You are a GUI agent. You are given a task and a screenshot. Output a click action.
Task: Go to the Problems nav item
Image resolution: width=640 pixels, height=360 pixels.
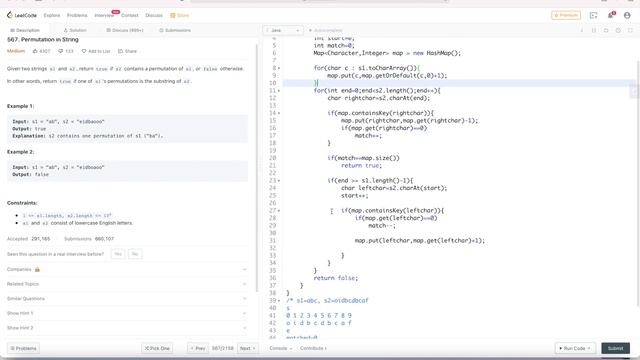(x=77, y=15)
